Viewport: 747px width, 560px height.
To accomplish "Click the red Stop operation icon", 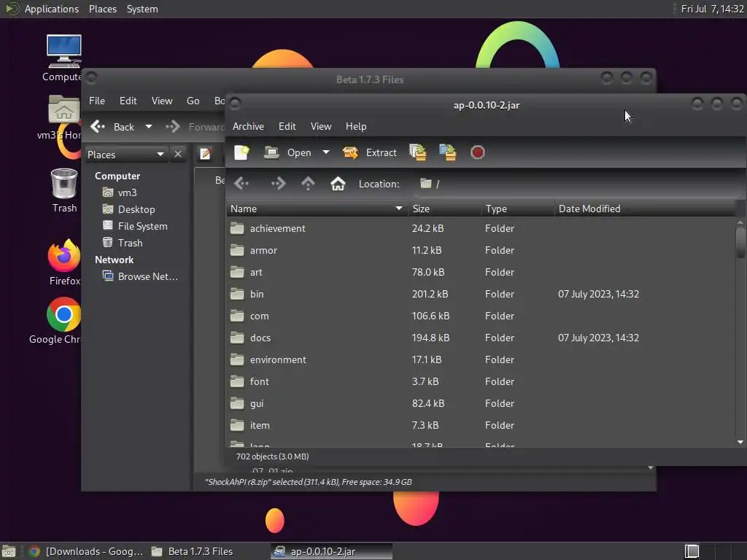I will 477,152.
